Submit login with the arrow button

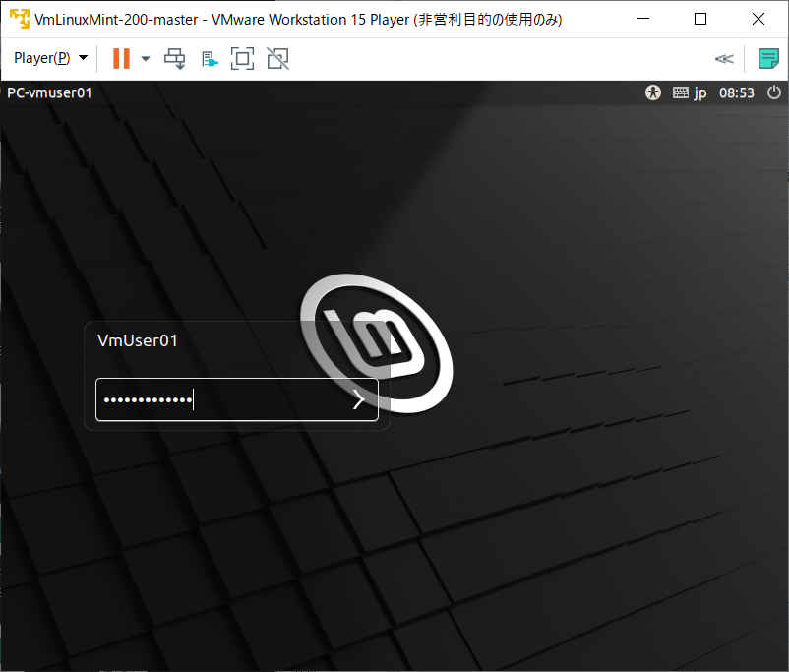coord(358,399)
